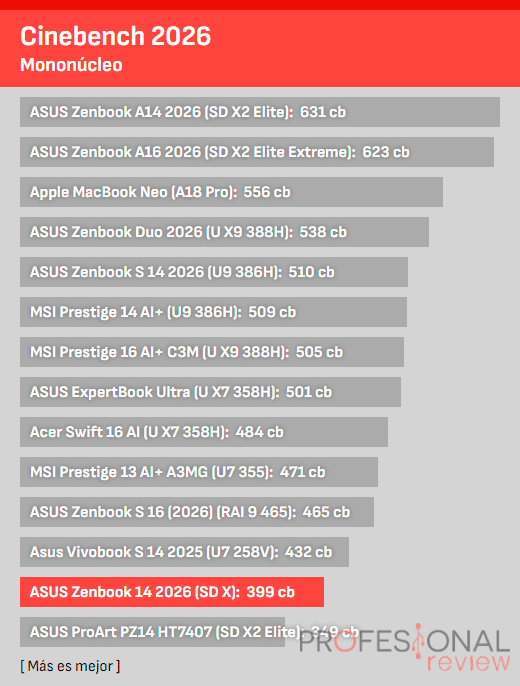This screenshot has width=520, height=686.
Task: Select the Zenbook Duo 2026 538 cb bar
Action: 224,232
